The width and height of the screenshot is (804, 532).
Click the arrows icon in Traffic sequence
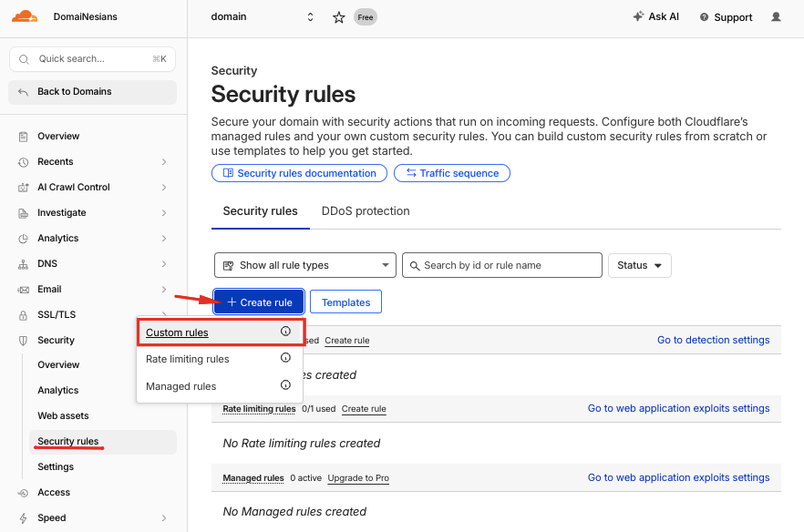(x=411, y=173)
